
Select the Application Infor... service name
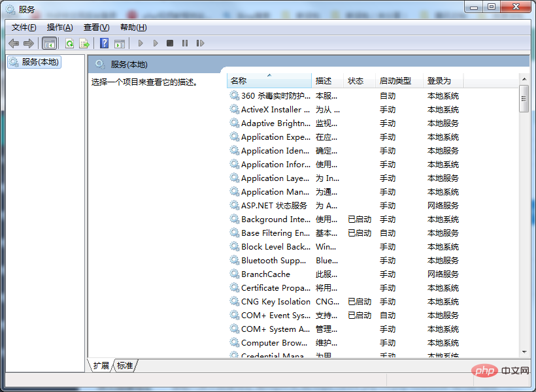click(x=276, y=165)
